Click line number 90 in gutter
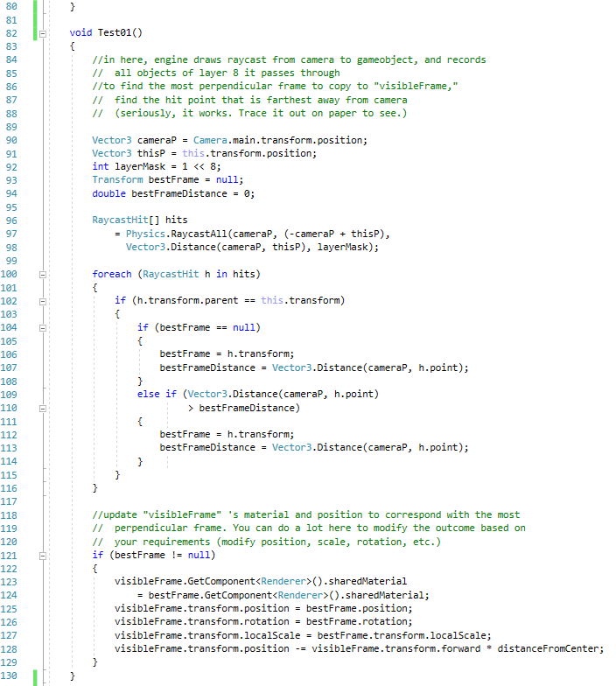The image size is (616, 686). [11, 140]
